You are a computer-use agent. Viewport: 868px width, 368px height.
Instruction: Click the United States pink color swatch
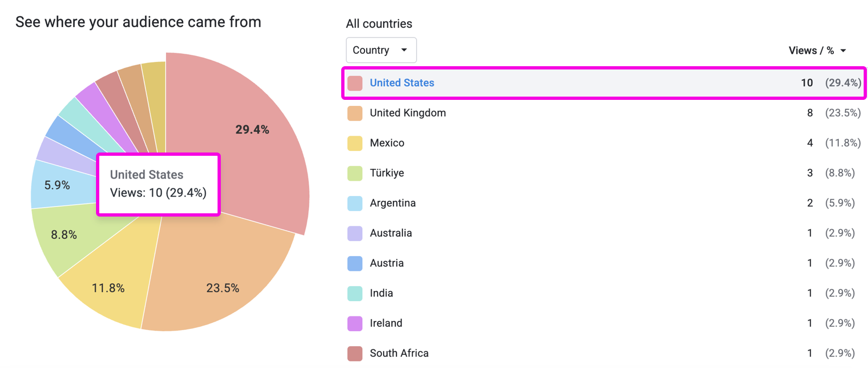pos(355,83)
